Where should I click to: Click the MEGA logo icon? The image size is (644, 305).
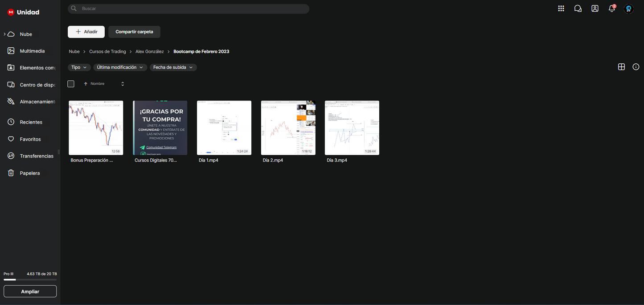(x=11, y=12)
